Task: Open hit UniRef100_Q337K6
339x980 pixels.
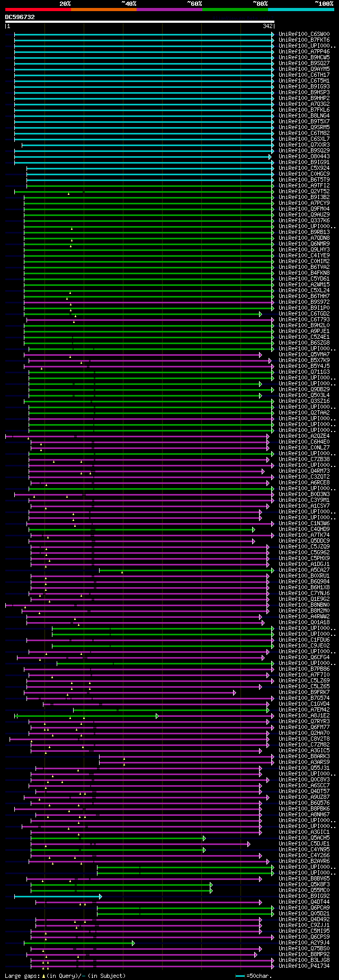Action: coord(304,220)
